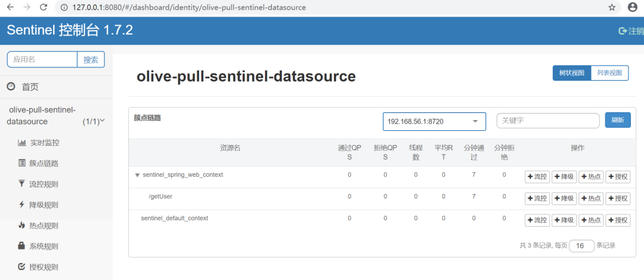Add 流控 rule for /getUser

(x=537, y=199)
